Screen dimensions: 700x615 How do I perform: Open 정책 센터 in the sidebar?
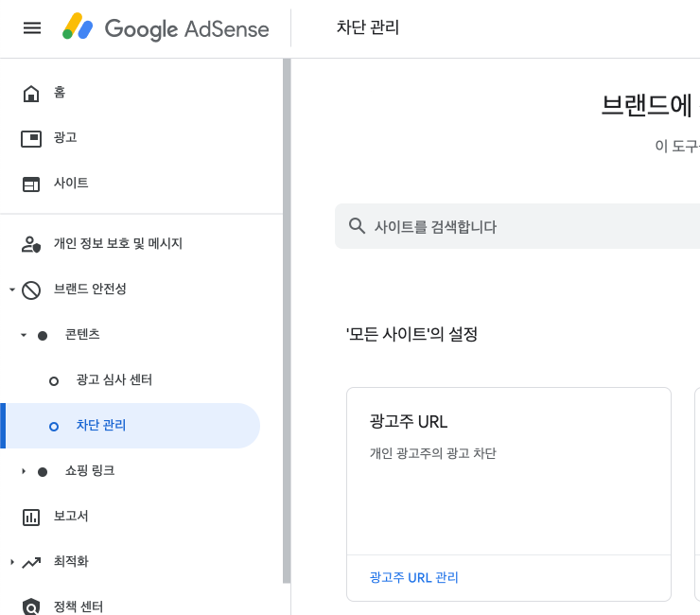click(79, 606)
